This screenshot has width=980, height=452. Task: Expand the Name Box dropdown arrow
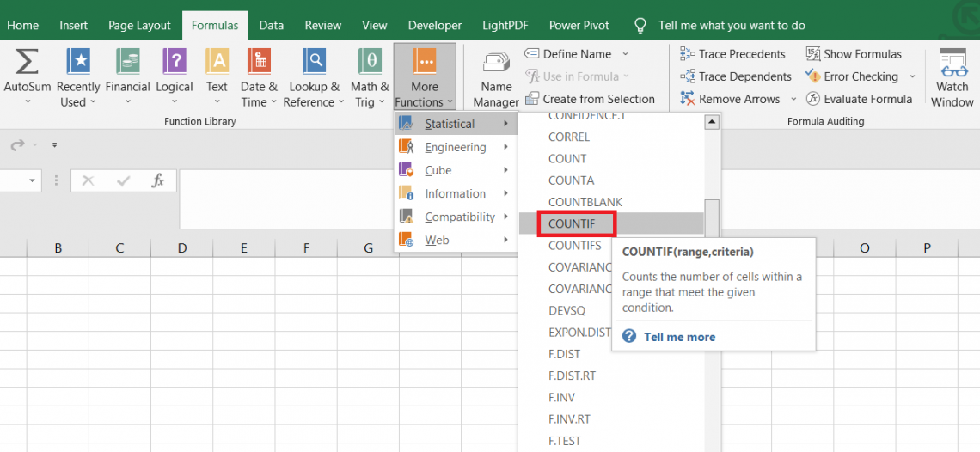point(33,180)
